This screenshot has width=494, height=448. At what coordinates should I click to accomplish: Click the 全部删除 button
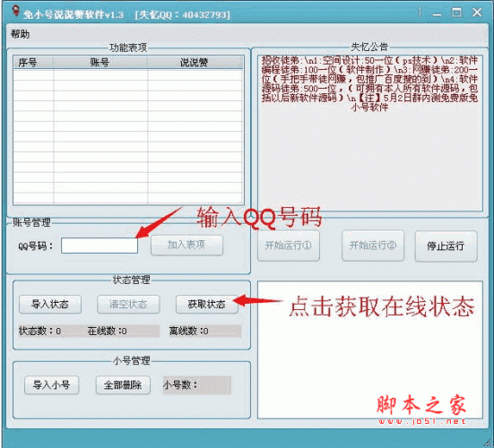pyautogui.click(x=123, y=384)
